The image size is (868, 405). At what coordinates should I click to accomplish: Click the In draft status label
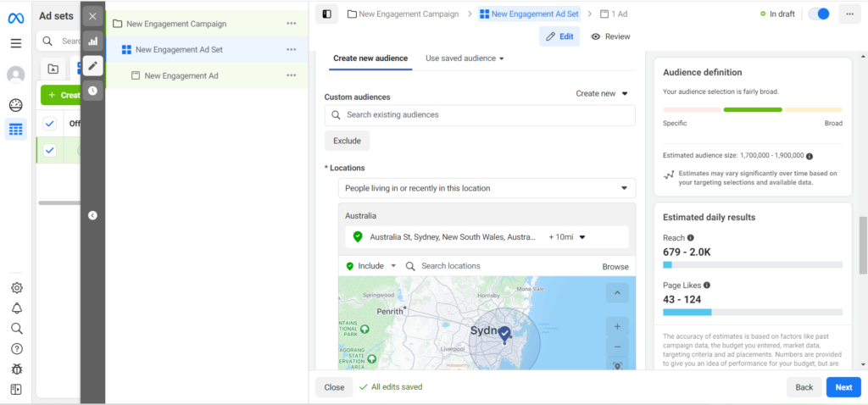click(x=779, y=14)
